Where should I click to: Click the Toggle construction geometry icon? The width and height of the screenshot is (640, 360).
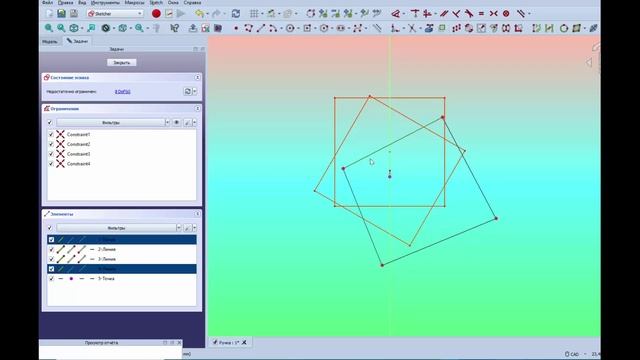(x=377, y=28)
